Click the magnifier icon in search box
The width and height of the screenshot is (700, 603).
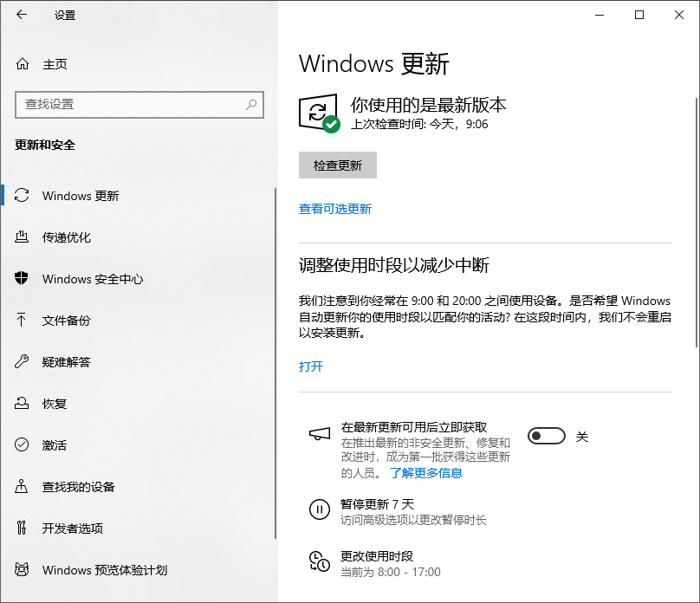(x=251, y=105)
